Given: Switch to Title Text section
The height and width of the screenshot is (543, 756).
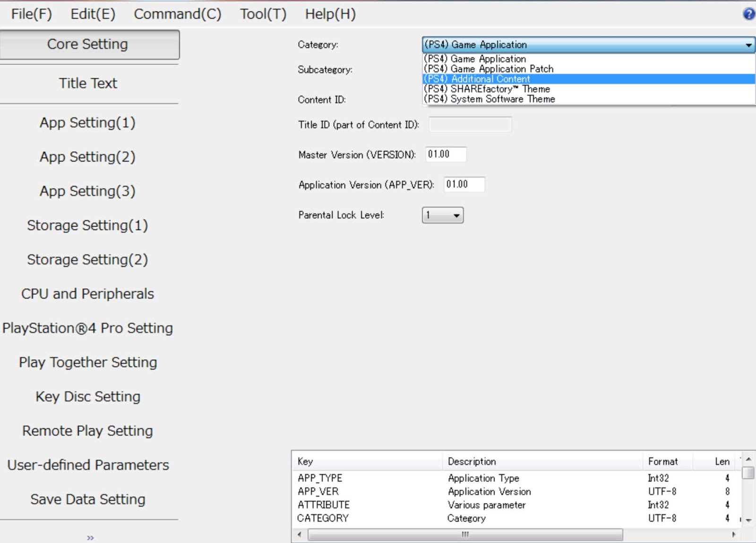Looking at the screenshot, I should [88, 83].
